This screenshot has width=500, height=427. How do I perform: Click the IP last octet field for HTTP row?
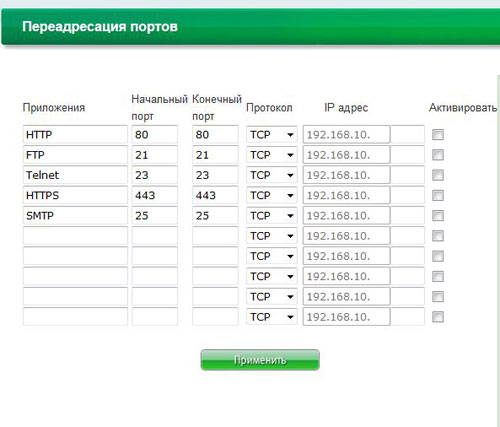(x=407, y=135)
